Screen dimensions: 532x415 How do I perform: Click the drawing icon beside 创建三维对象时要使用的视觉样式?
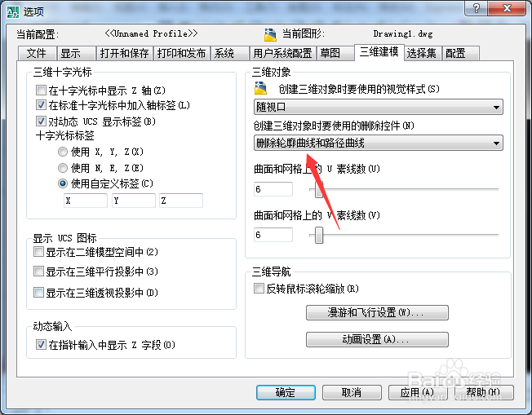(260, 88)
